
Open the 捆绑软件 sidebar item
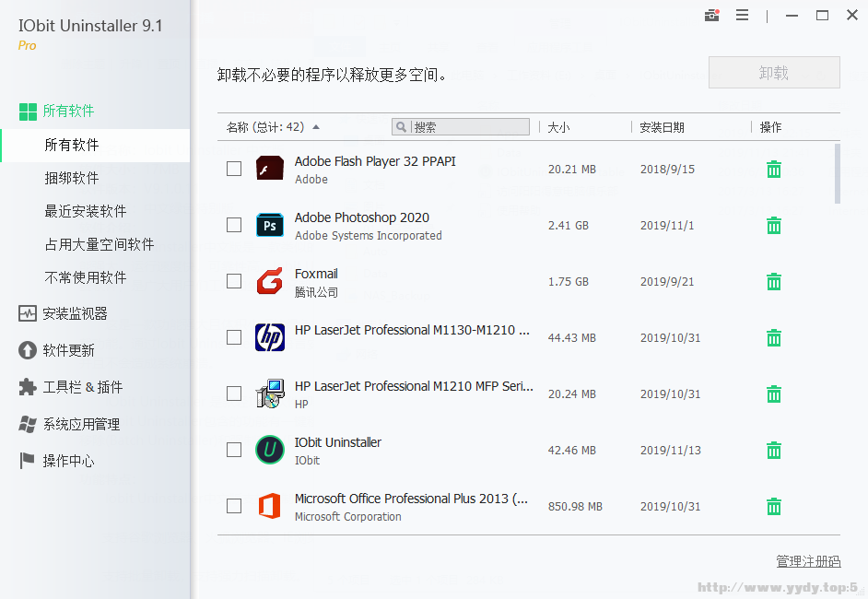coord(71,178)
